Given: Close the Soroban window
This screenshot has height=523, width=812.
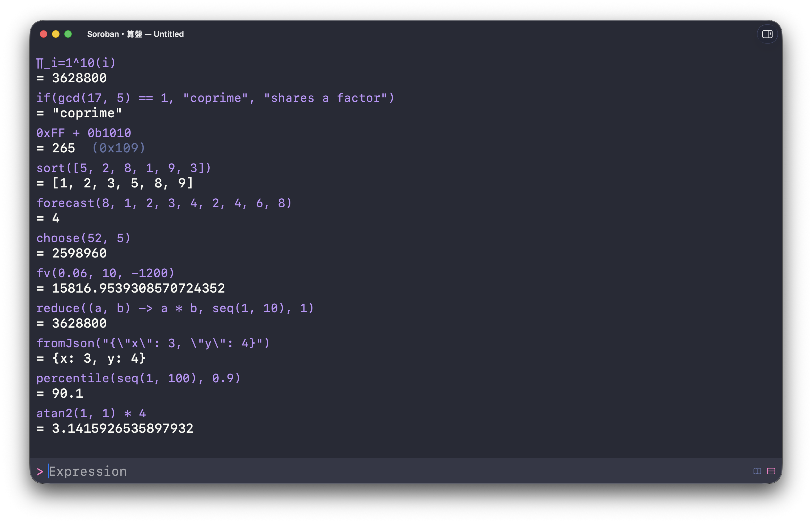Looking at the screenshot, I should point(44,34).
